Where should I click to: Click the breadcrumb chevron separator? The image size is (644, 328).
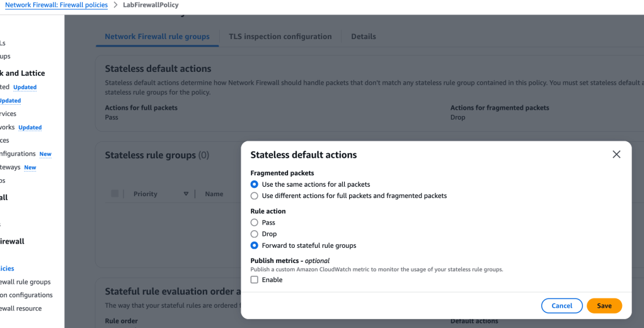pyautogui.click(x=115, y=5)
